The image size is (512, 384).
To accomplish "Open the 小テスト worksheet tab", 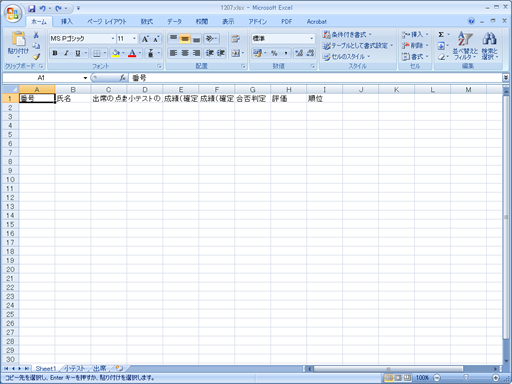I will coord(74,368).
